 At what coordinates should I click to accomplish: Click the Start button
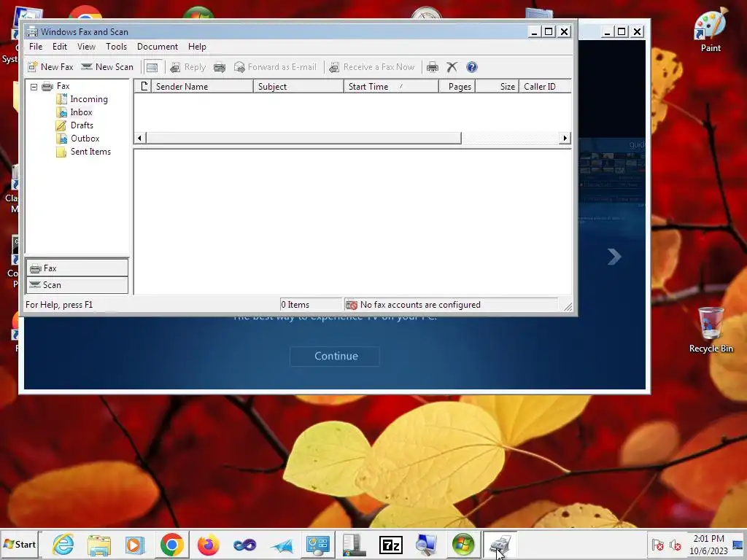click(x=20, y=544)
